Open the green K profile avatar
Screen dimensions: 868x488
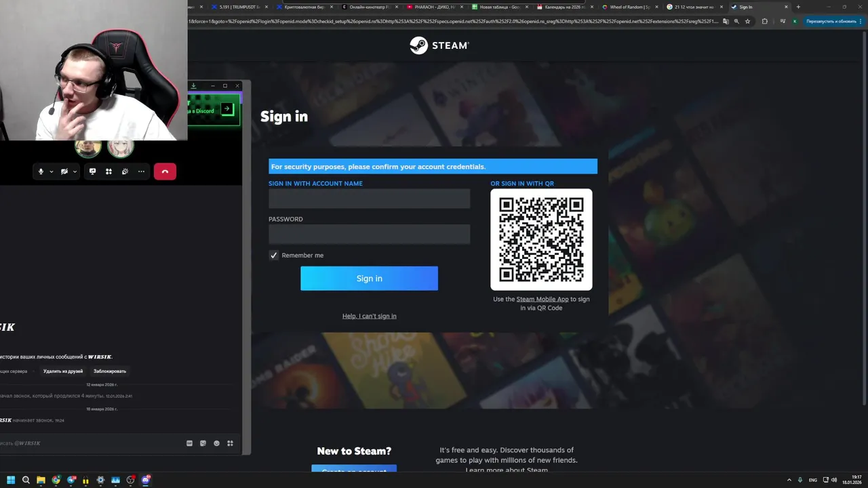point(795,21)
